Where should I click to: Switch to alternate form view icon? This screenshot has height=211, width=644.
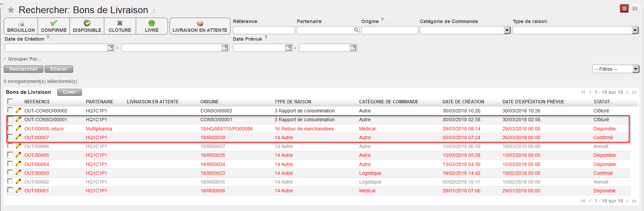point(635,9)
